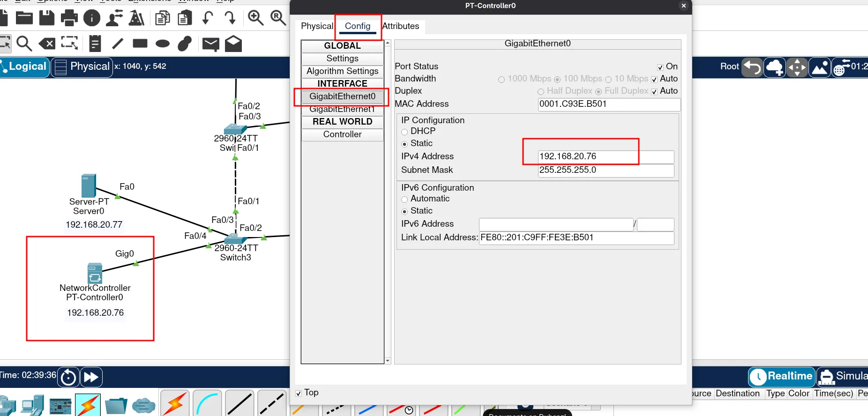
Task: Click the New Cluster cloud icon
Action: click(774, 67)
